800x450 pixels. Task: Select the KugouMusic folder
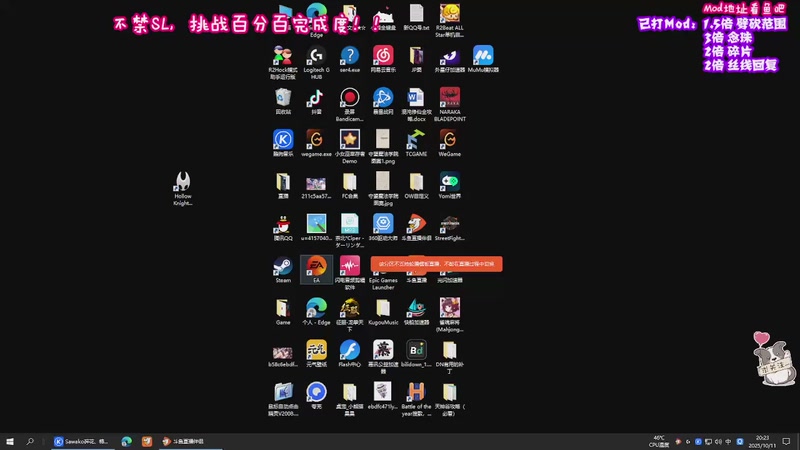coord(383,312)
